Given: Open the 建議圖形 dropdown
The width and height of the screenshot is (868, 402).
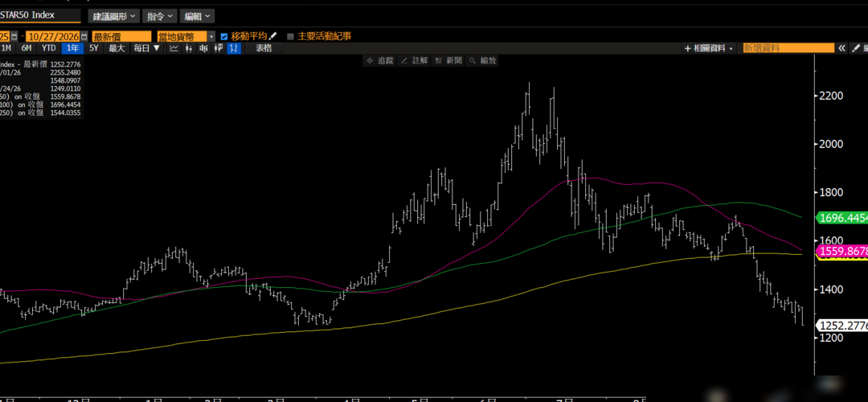Looking at the screenshot, I should 113,16.
